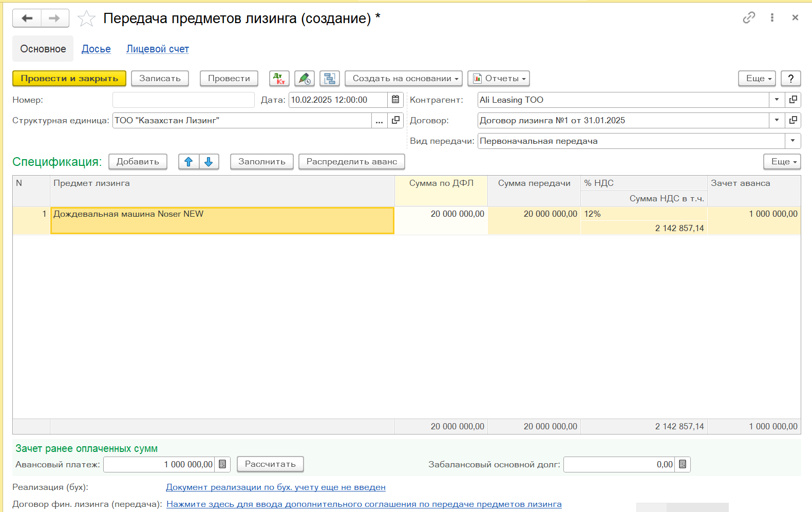
Task: Post document with Провести button
Action: tap(229, 79)
